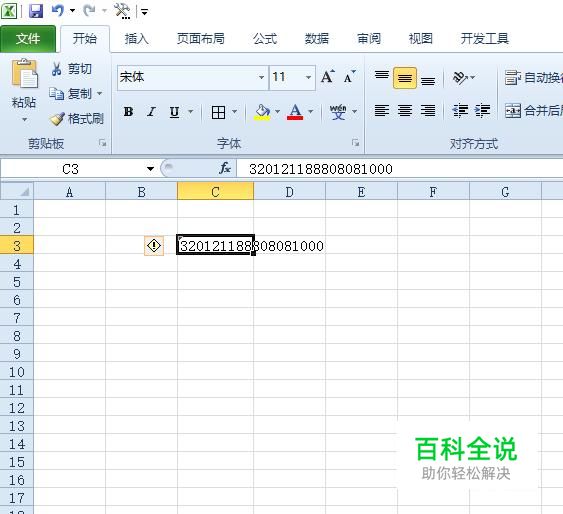Click the Name Box showing C3
This screenshot has height=514, width=563.
point(71,169)
